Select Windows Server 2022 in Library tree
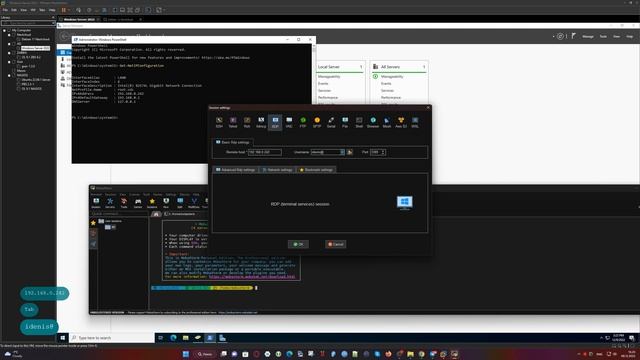Screen dimensions: 640x360 [35, 48]
